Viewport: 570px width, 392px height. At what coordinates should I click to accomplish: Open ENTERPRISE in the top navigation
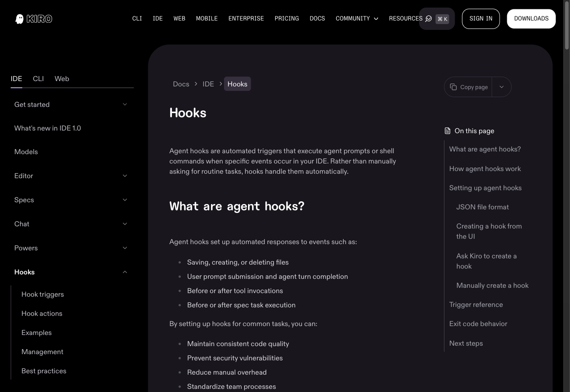point(246,19)
